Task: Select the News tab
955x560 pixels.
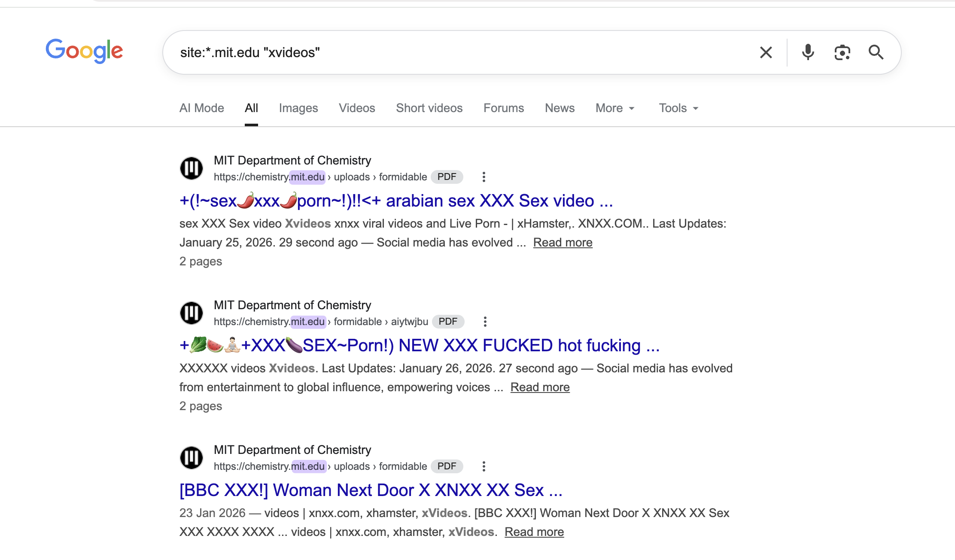Action: [x=560, y=108]
